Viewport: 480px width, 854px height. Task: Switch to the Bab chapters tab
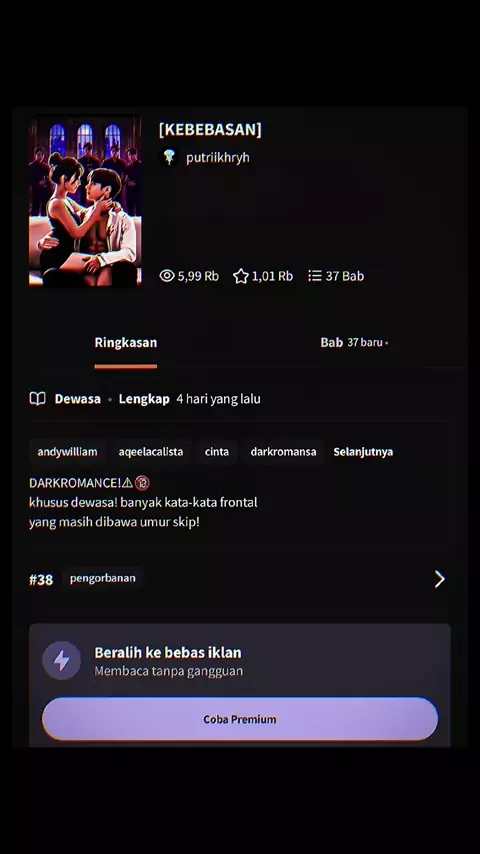[x=331, y=343]
